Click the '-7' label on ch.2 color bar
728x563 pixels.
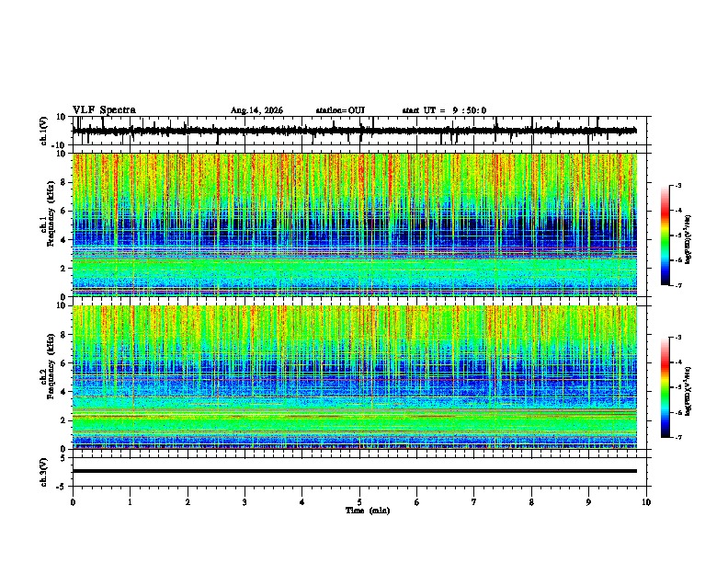(677, 437)
